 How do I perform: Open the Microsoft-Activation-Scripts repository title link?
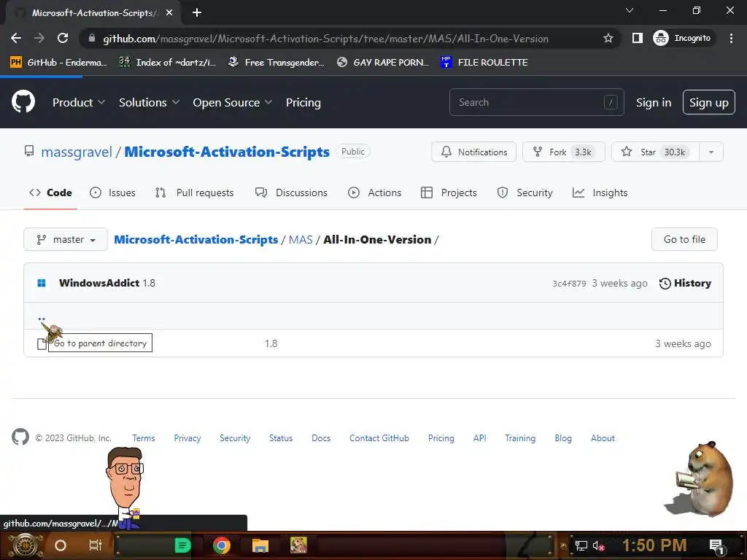point(227,152)
